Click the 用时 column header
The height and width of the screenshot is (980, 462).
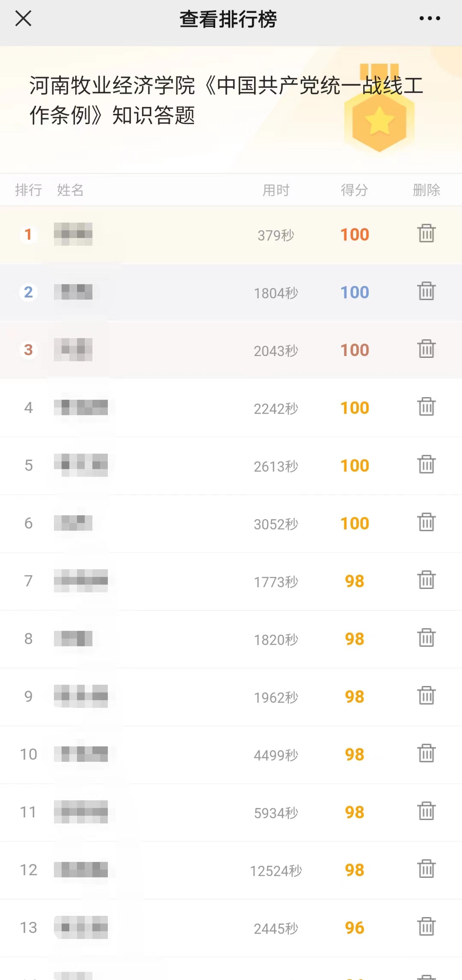tap(276, 190)
